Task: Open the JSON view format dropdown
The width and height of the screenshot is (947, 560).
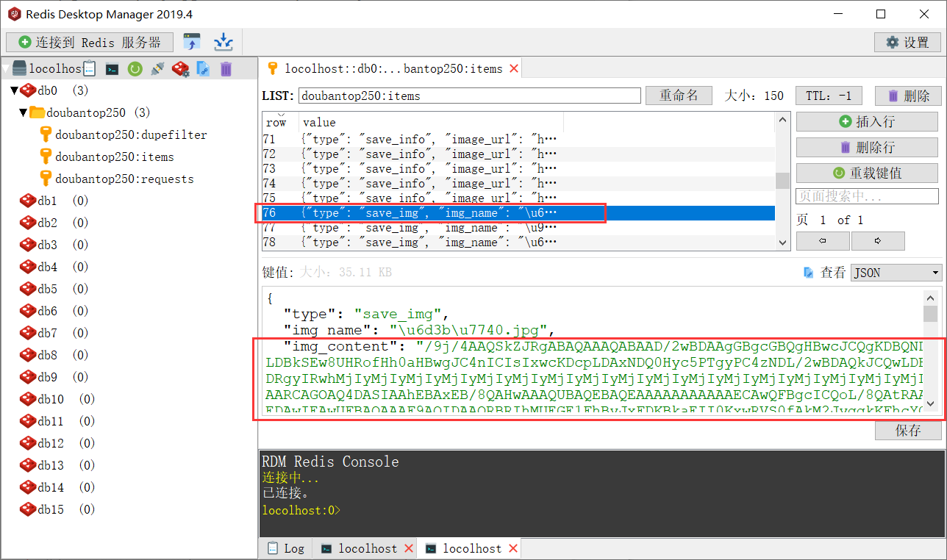Action: 896,273
